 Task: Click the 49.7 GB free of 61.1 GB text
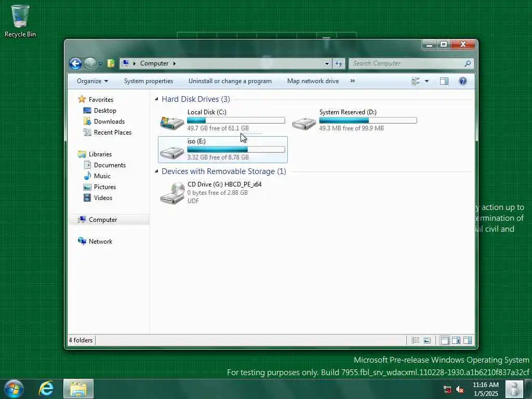click(x=218, y=128)
